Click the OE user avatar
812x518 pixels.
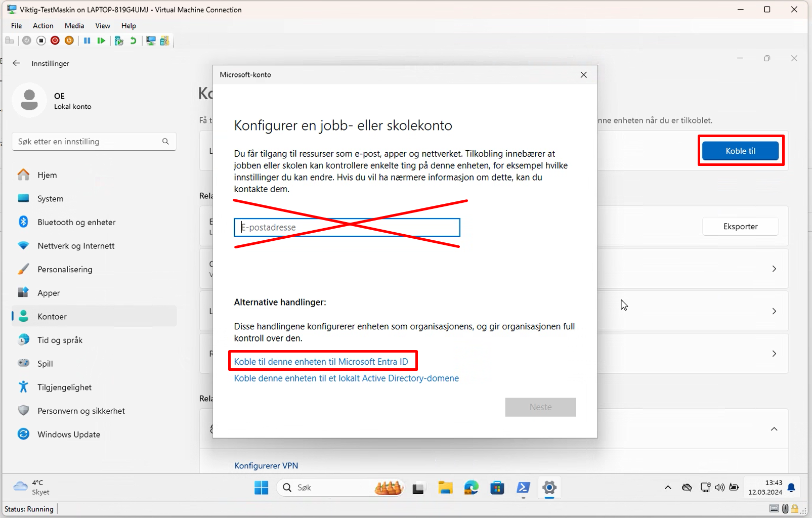[29, 100]
